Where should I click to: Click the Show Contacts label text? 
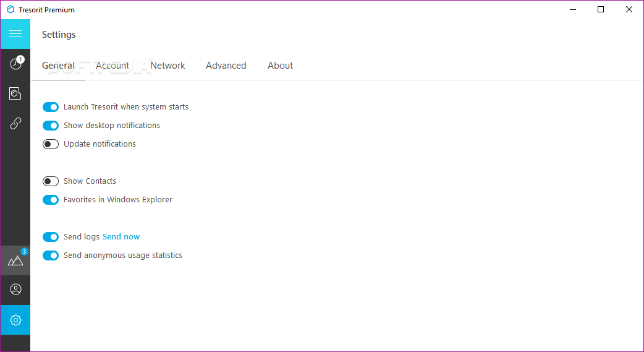[90, 181]
